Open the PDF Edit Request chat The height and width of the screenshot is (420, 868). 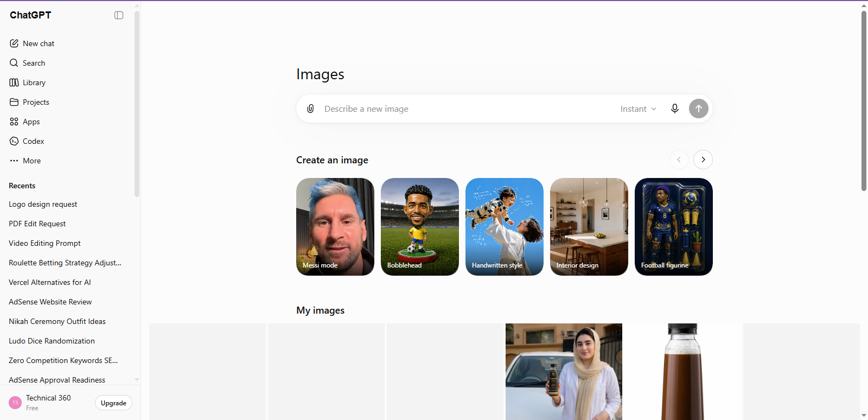tap(67, 224)
